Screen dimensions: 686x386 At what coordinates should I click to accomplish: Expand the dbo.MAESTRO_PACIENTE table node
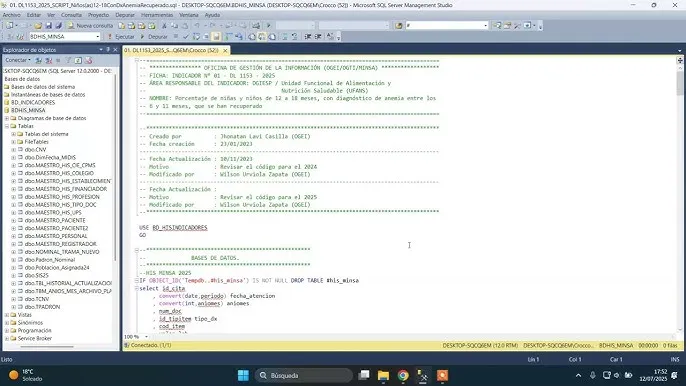(14, 221)
